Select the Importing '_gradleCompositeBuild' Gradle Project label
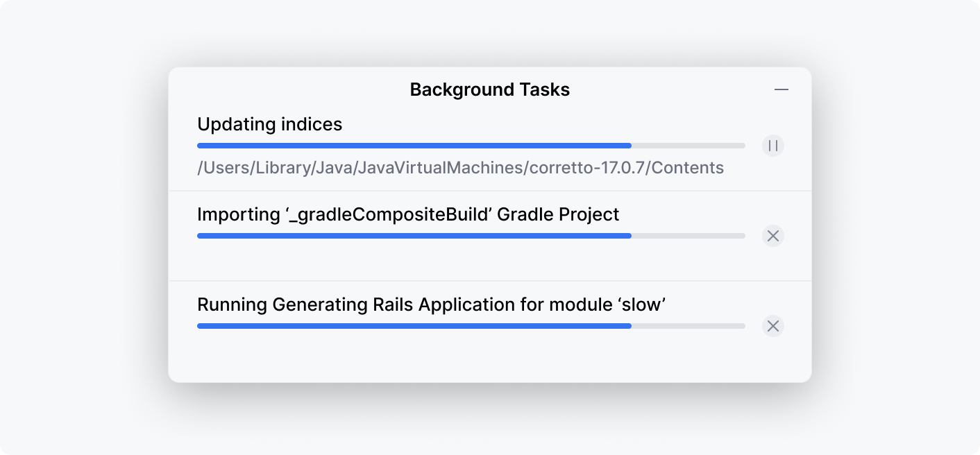The image size is (980, 455). pyautogui.click(x=407, y=214)
